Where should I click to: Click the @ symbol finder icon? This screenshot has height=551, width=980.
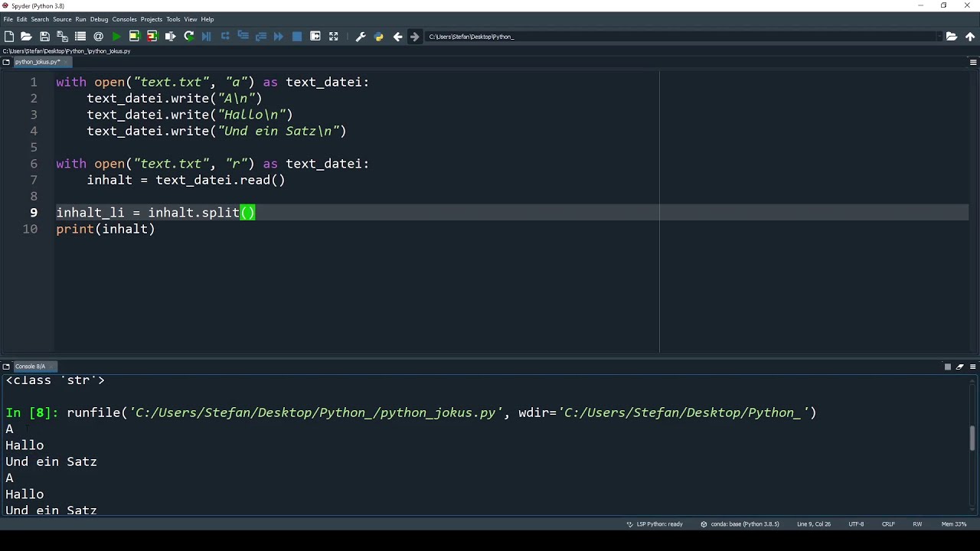tap(98, 36)
